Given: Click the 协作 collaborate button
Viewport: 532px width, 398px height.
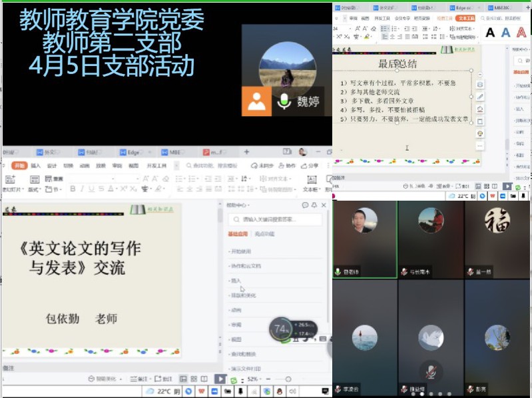Looking at the screenshot, I should (x=290, y=165).
